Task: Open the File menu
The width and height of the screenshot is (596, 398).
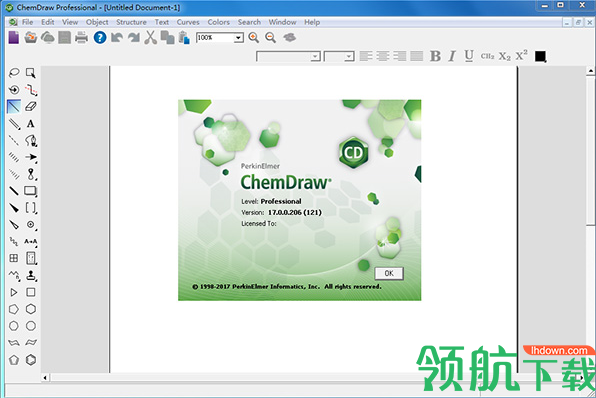Action: [28, 22]
